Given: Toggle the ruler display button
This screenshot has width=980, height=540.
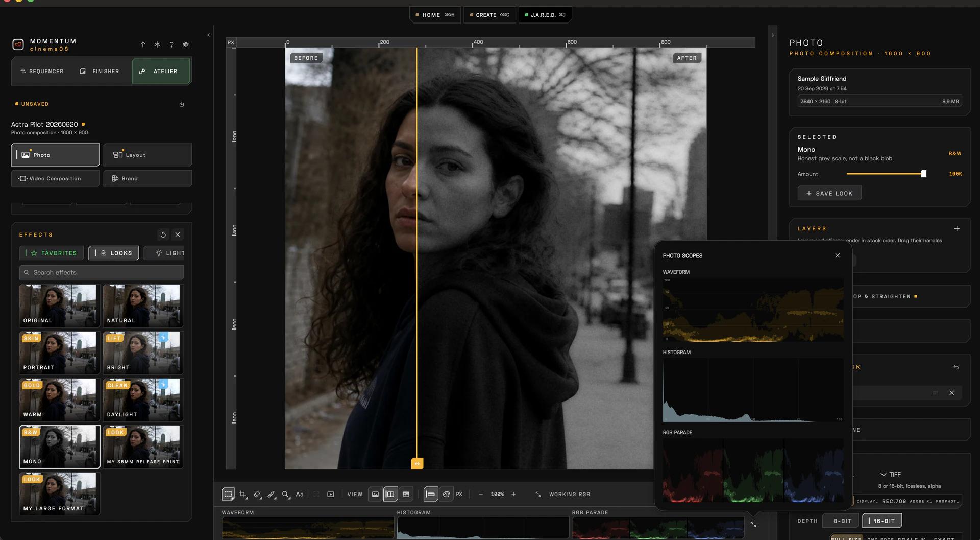Looking at the screenshot, I should pyautogui.click(x=431, y=494).
